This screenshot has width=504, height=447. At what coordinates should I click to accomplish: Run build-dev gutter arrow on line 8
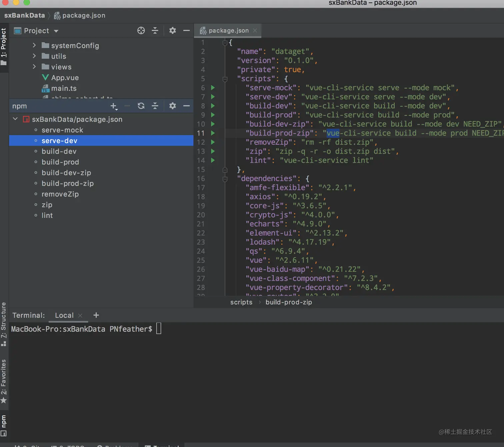tap(213, 106)
